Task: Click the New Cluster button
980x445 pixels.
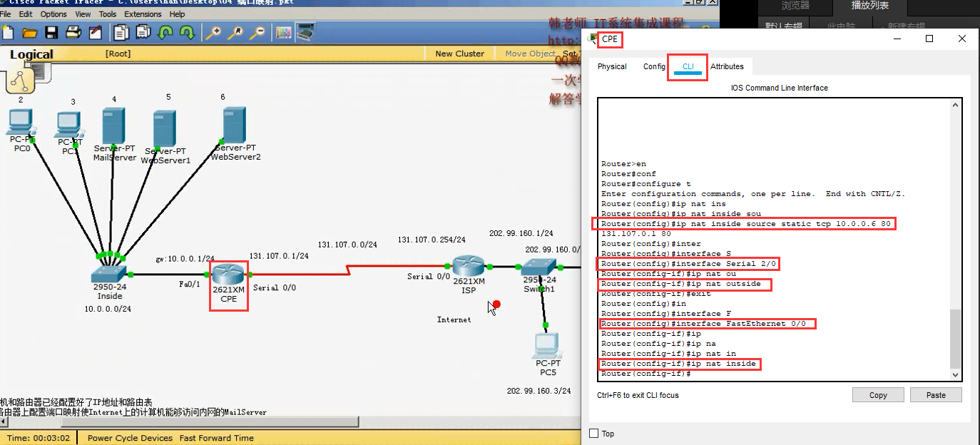Action: [459, 53]
